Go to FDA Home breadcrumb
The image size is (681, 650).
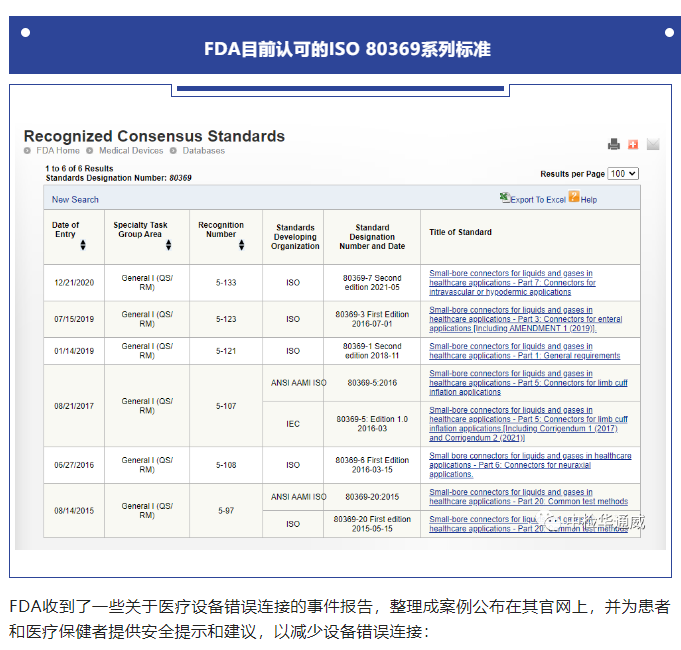coord(58,151)
